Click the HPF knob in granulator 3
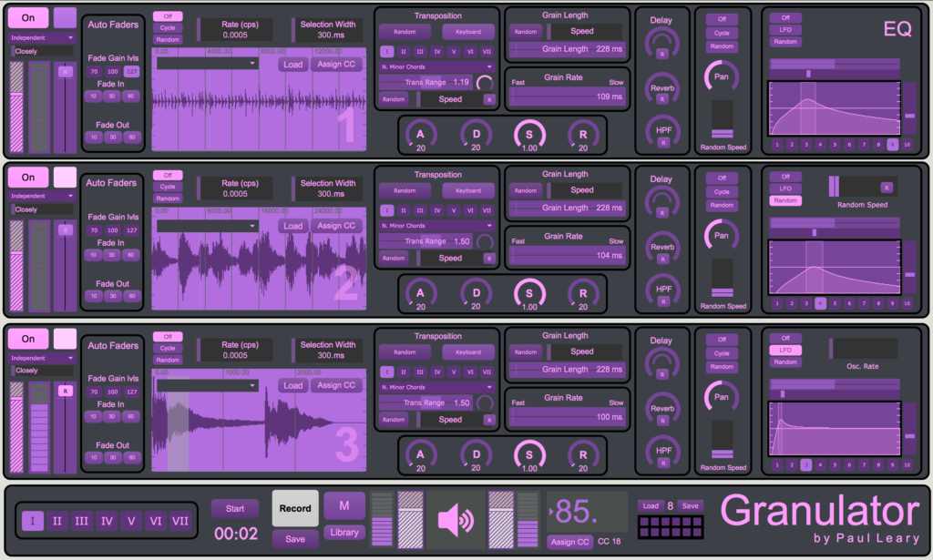The height and width of the screenshot is (560, 933). [663, 452]
